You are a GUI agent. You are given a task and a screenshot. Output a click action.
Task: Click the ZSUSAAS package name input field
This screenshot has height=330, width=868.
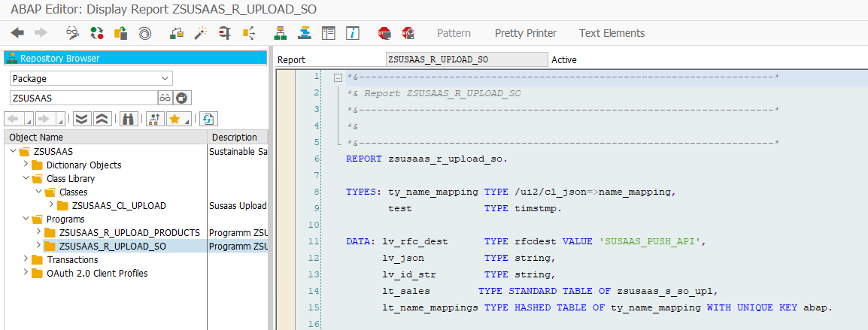(x=83, y=98)
